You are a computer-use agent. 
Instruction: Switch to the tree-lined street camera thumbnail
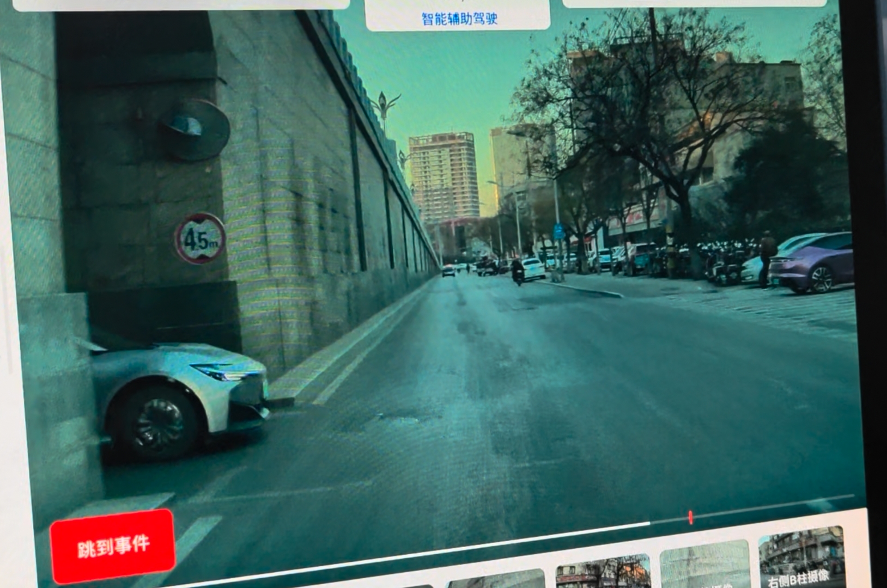603,574
